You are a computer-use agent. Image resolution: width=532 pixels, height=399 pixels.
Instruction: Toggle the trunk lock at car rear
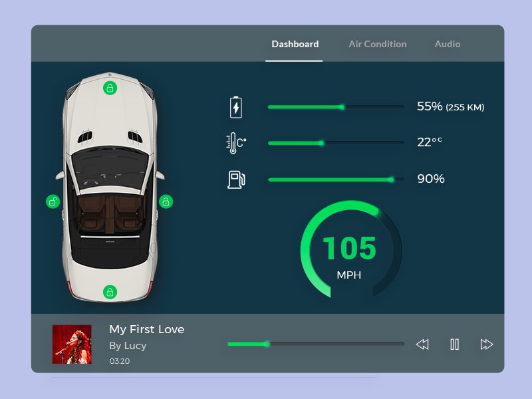[x=110, y=292]
